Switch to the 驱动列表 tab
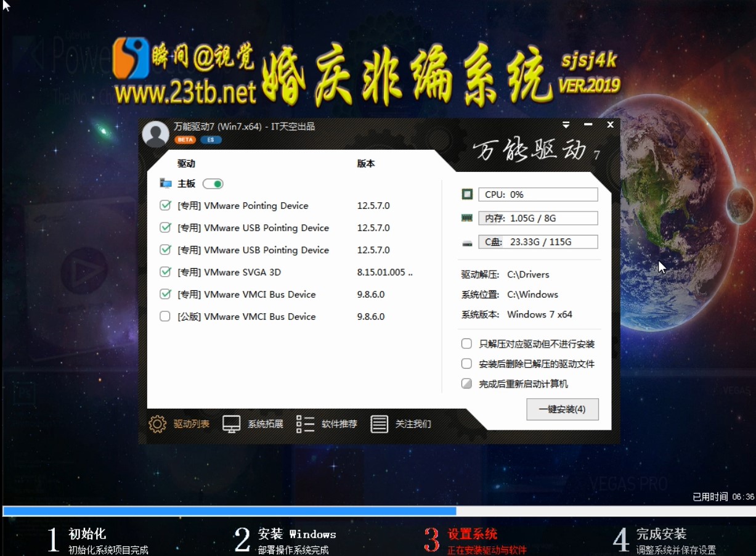Screen dimensions: 756x556 (192, 424)
